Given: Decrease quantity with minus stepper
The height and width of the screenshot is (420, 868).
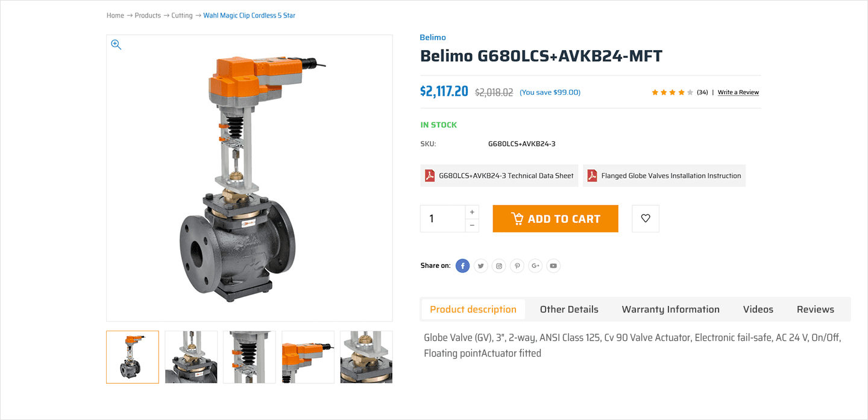Looking at the screenshot, I should pyautogui.click(x=472, y=225).
